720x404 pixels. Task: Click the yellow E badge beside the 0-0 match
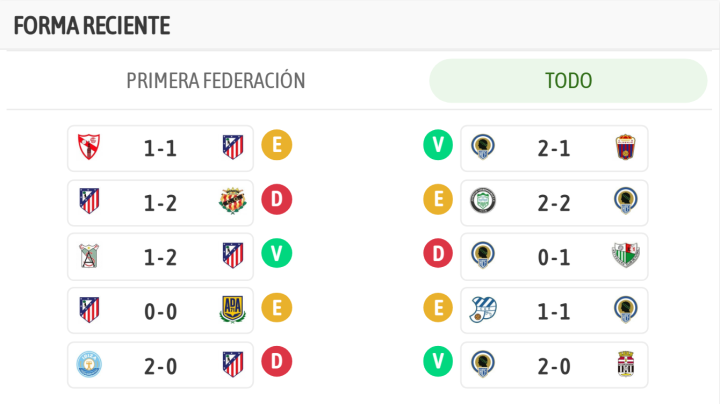pos(276,310)
